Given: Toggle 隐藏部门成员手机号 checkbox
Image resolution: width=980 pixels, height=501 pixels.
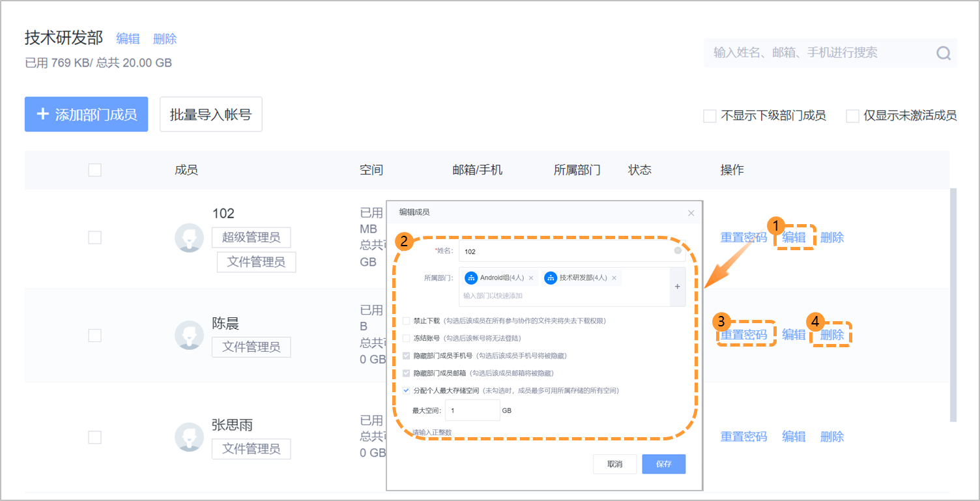Looking at the screenshot, I should [407, 356].
